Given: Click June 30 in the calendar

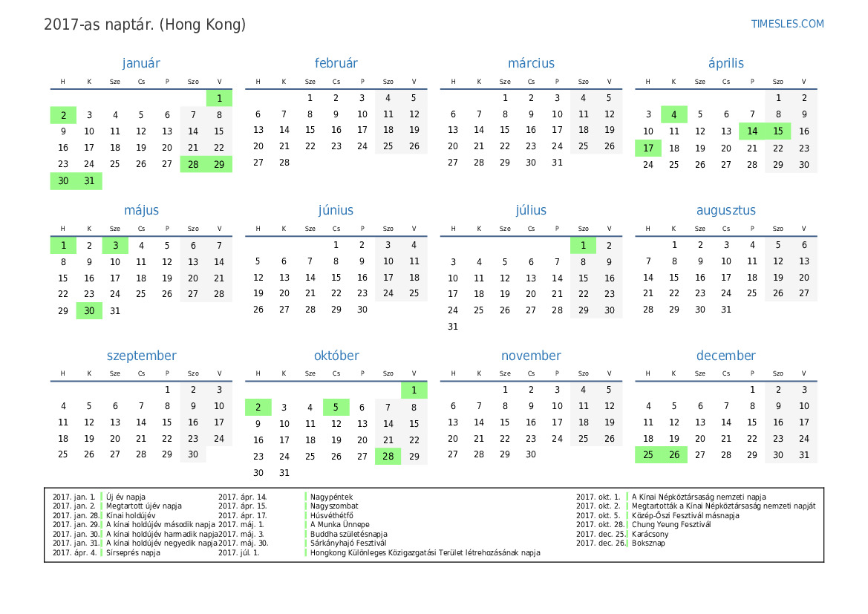Looking at the screenshot, I should [362, 310].
